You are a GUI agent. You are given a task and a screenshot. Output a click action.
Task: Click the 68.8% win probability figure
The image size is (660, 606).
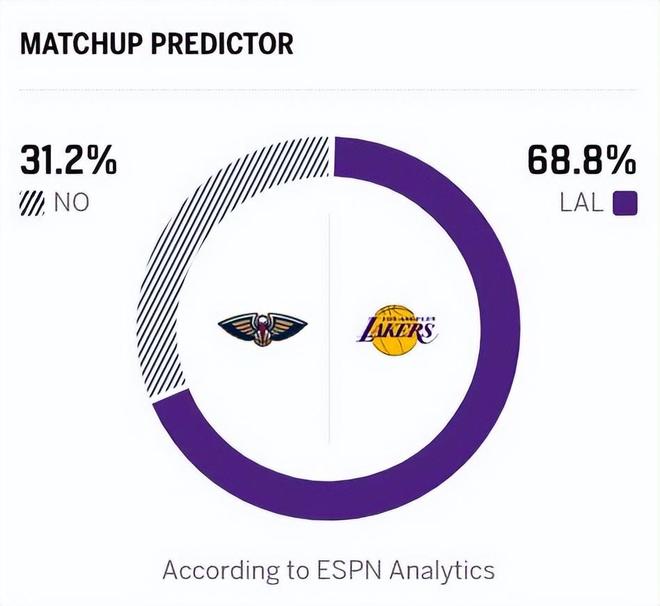pos(580,161)
